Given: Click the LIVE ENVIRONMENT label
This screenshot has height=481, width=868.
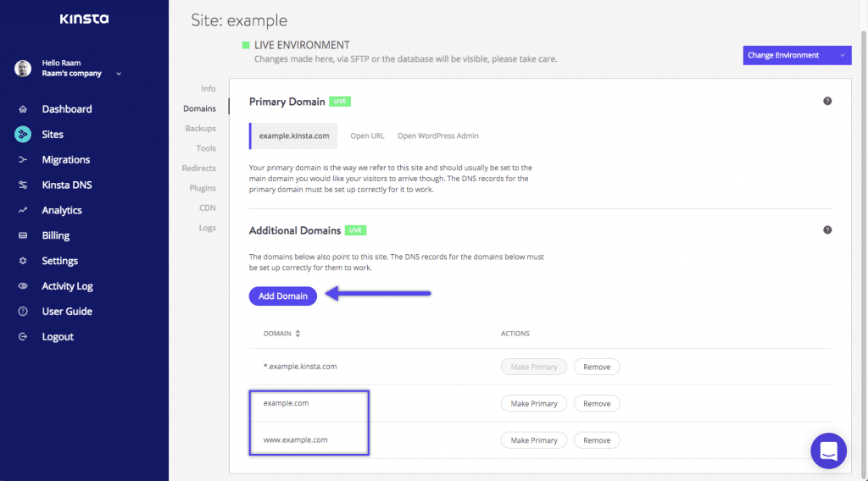Looking at the screenshot, I should coord(302,45).
